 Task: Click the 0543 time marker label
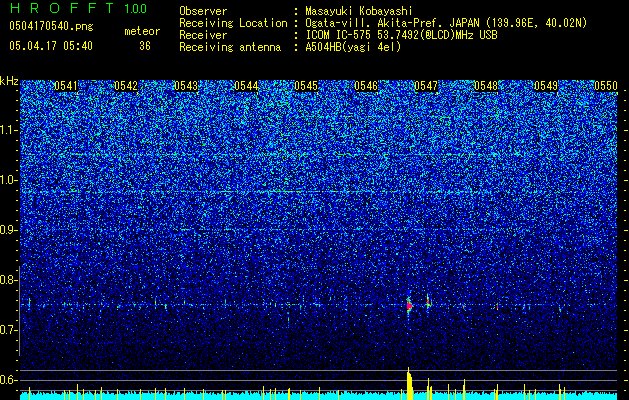point(186,86)
